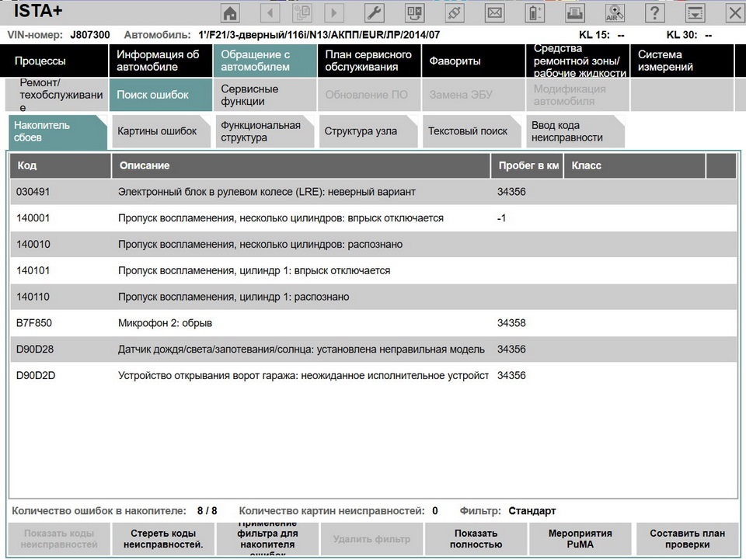
Task: Click the disabled Показать коды неисправностей button
Action: pyautogui.click(x=59, y=539)
